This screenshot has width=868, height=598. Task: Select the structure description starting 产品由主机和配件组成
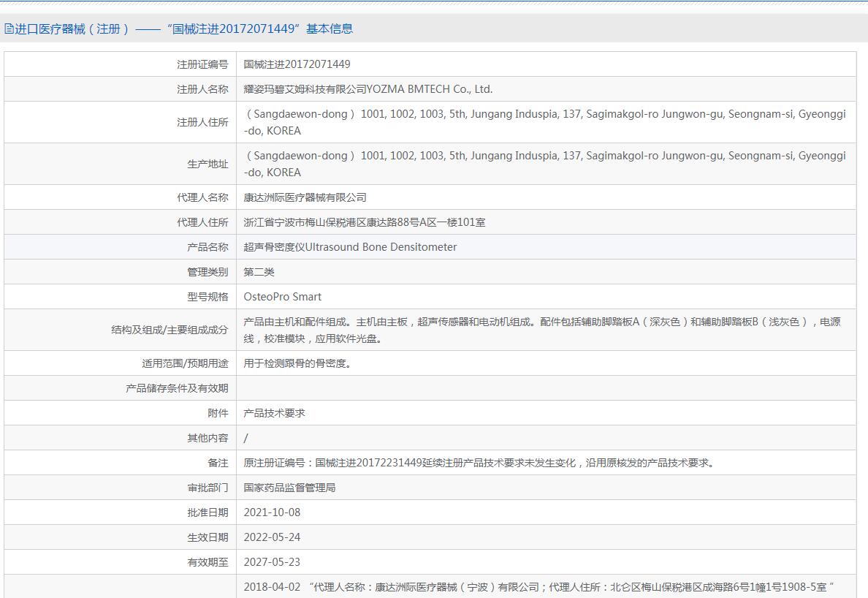tap(542, 330)
